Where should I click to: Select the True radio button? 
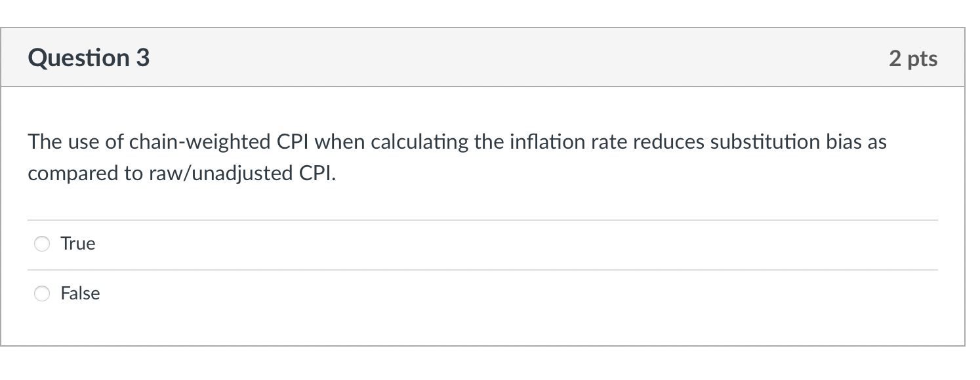click(41, 243)
